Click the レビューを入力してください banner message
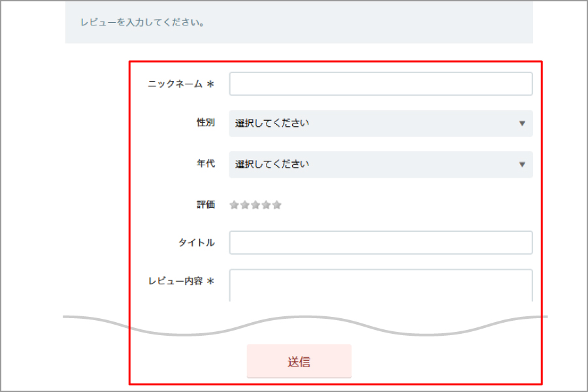588x392 pixels. 143,23
